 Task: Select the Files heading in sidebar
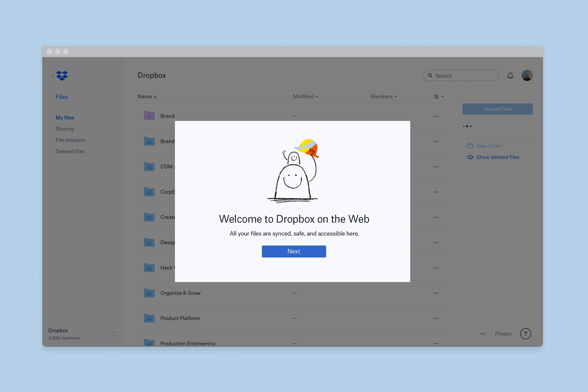coord(62,97)
